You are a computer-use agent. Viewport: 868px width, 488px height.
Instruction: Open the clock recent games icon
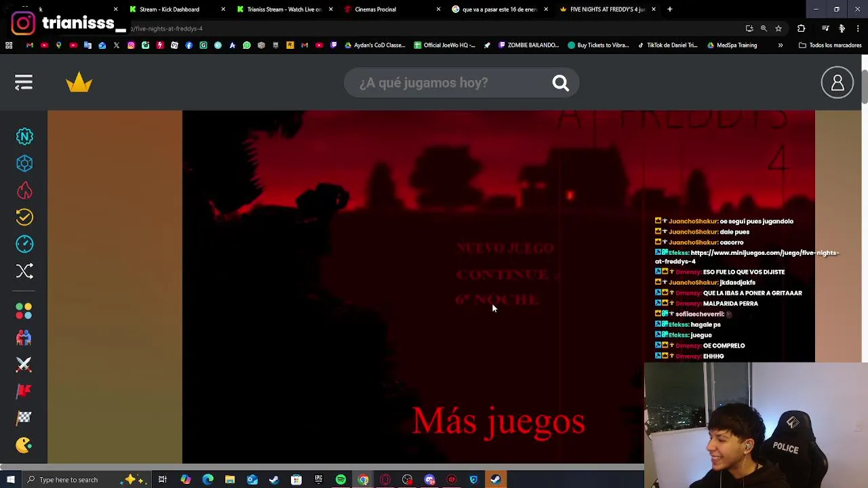[24, 244]
